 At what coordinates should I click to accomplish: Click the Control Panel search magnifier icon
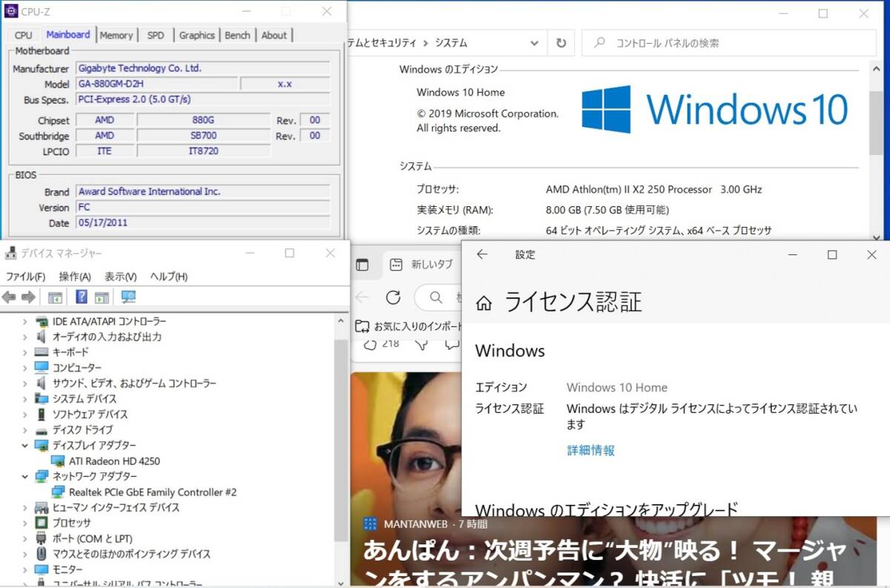click(x=600, y=43)
